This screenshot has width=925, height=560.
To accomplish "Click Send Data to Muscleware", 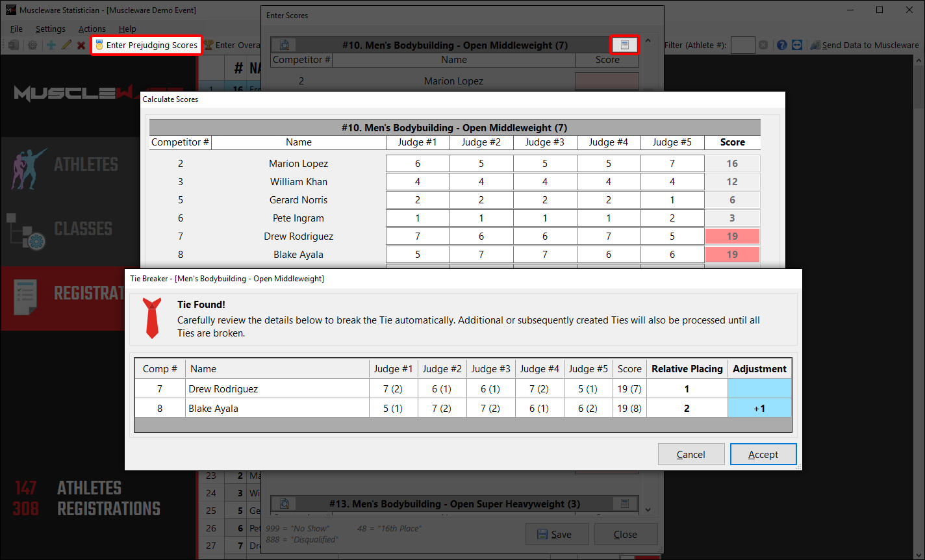I will pyautogui.click(x=865, y=45).
